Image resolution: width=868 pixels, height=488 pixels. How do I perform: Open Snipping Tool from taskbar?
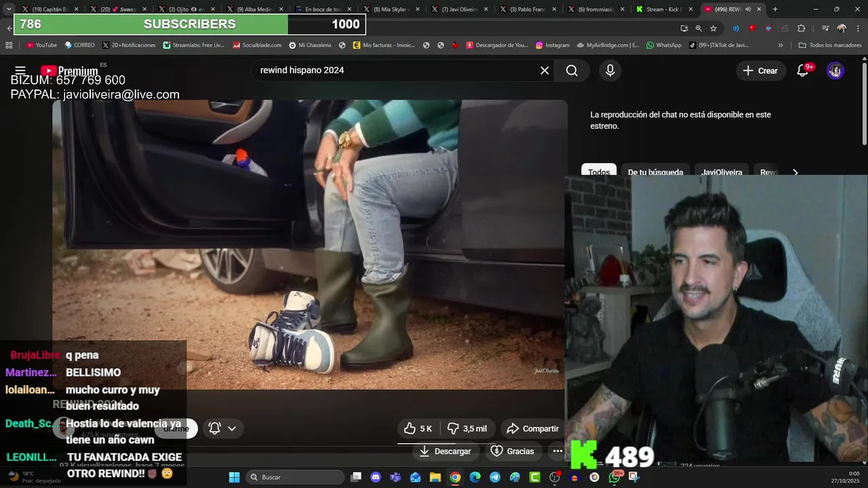point(634,477)
